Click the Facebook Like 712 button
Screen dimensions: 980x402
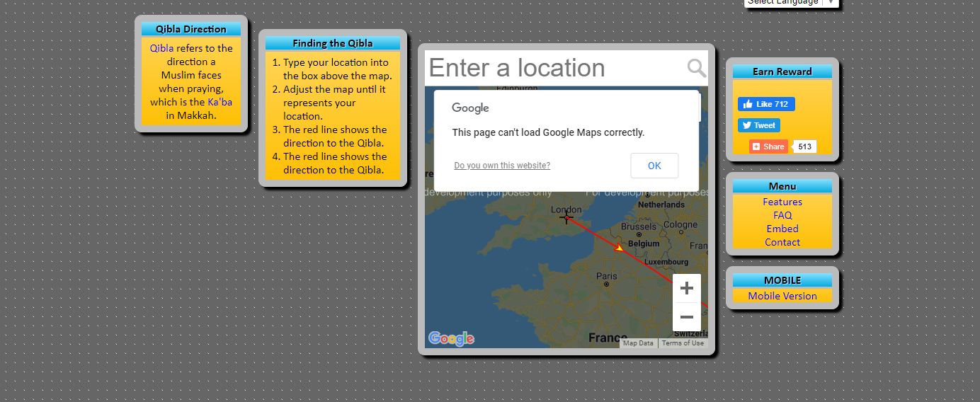[x=766, y=104]
